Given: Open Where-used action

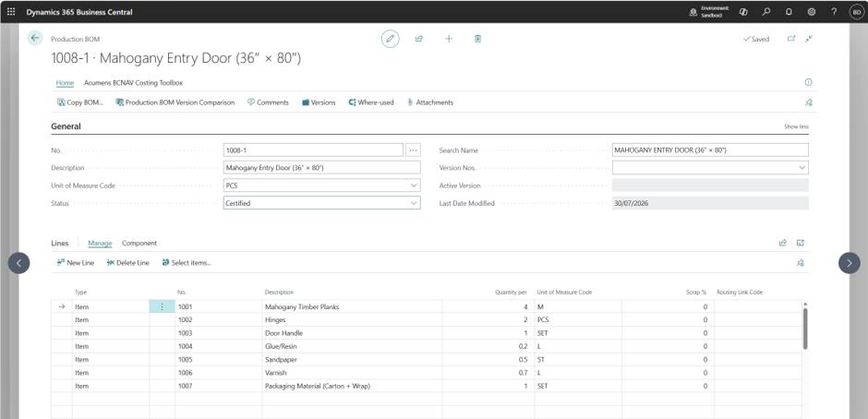Looking at the screenshot, I should pos(371,102).
